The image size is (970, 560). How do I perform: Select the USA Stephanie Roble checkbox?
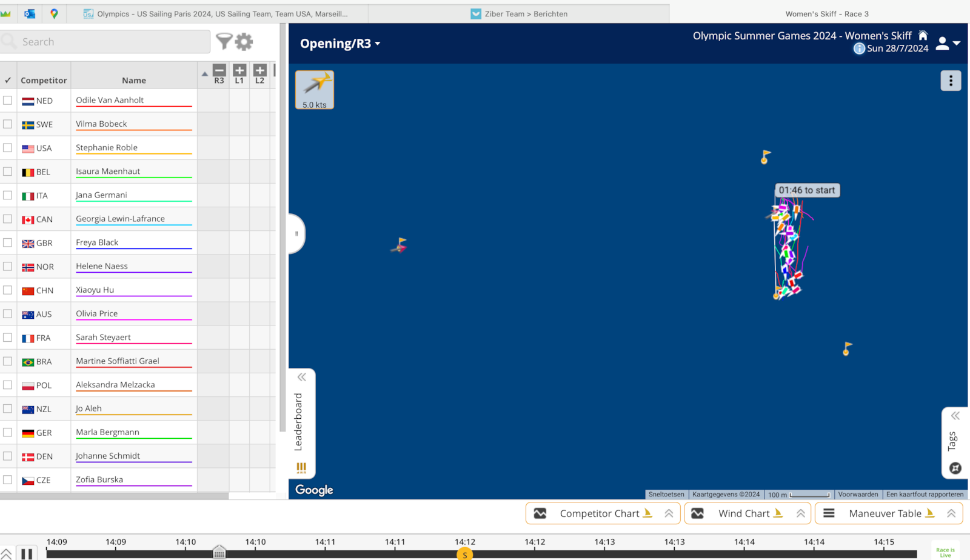(8, 148)
